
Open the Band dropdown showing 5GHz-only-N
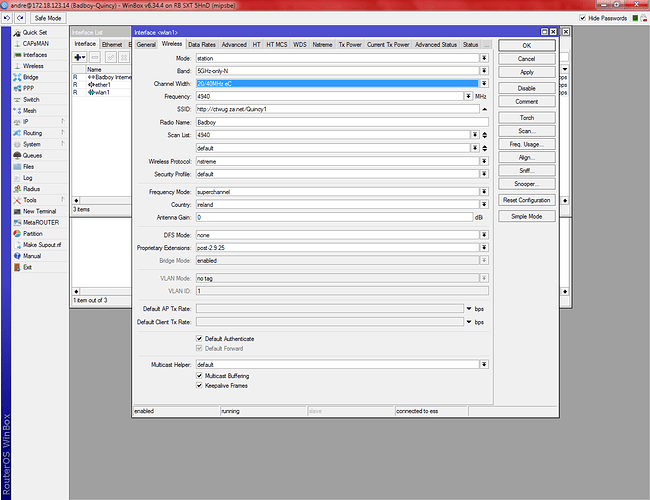click(x=484, y=70)
